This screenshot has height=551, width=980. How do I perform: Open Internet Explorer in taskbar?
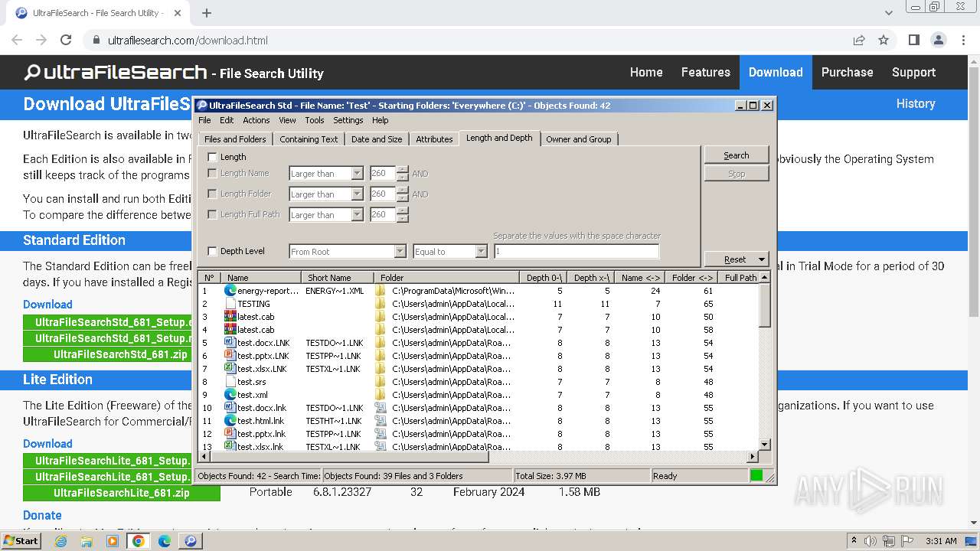[x=60, y=541]
